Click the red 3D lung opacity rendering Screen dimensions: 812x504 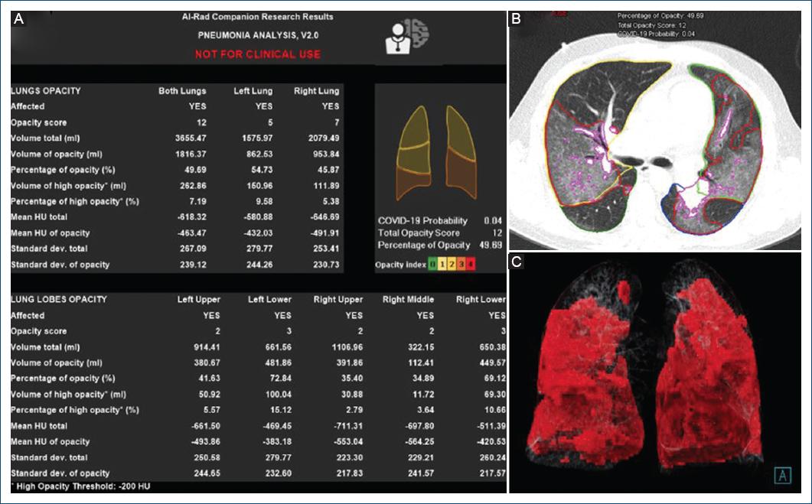(x=653, y=375)
